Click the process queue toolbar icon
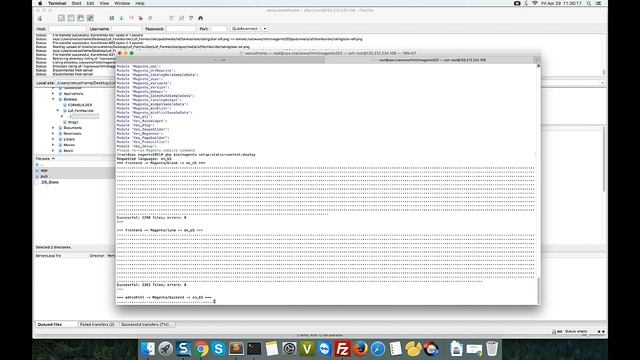 tap(121, 18)
